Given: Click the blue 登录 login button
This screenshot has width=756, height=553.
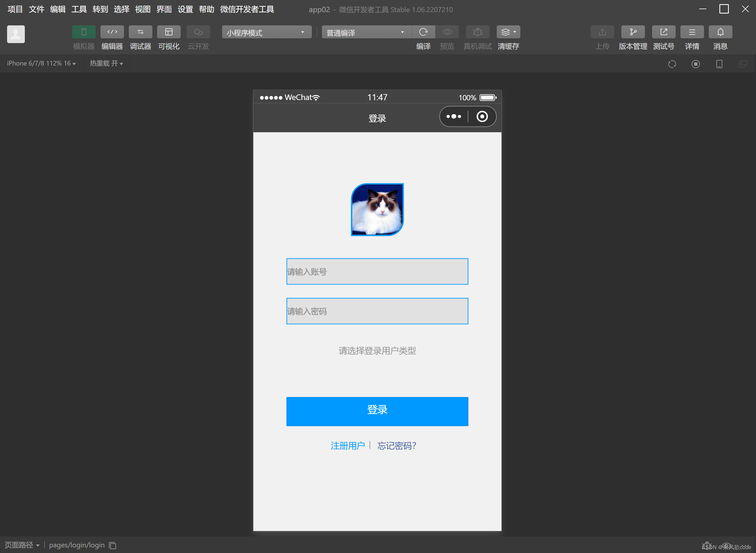Looking at the screenshot, I should pos(377,411).
